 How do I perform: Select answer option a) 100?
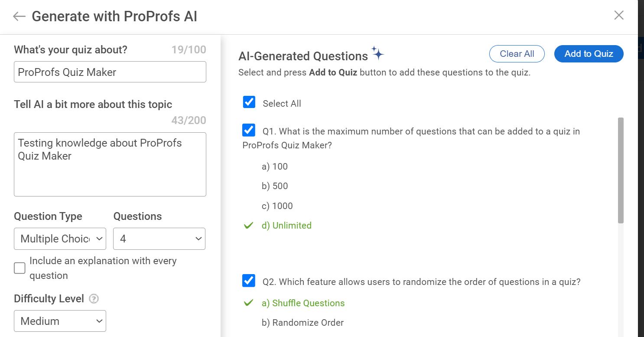(x=275, y=167)
